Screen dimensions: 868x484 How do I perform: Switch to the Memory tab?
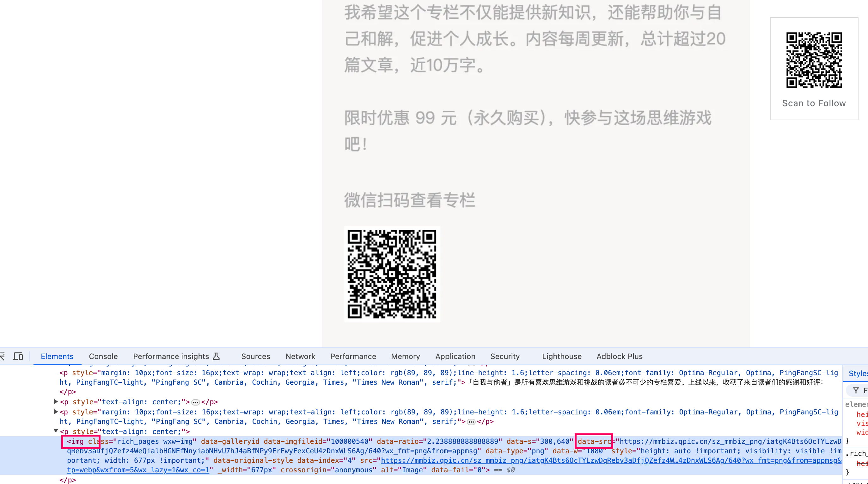tap(405, 356)
